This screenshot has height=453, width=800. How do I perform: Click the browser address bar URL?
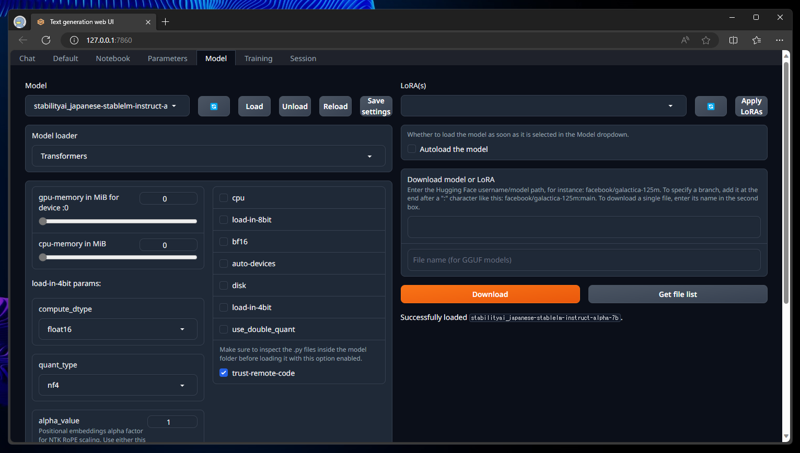pos(109,40)
